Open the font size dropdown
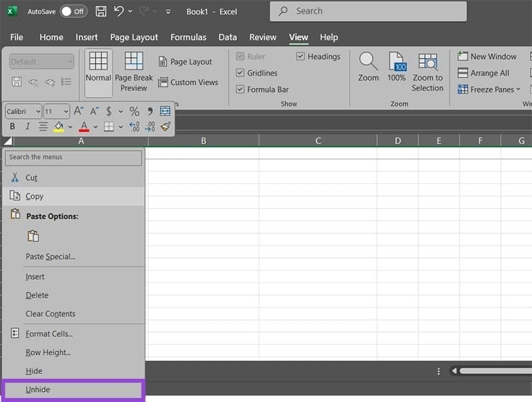The height and width of the screenshot is (402, 532). pyautogui.click(x=65, y=112)
